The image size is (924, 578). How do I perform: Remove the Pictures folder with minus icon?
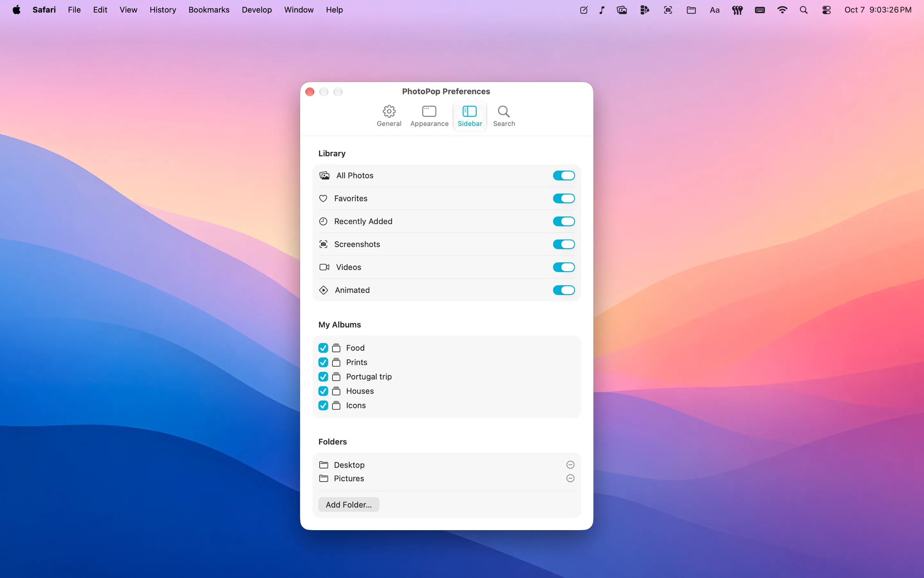570,478
